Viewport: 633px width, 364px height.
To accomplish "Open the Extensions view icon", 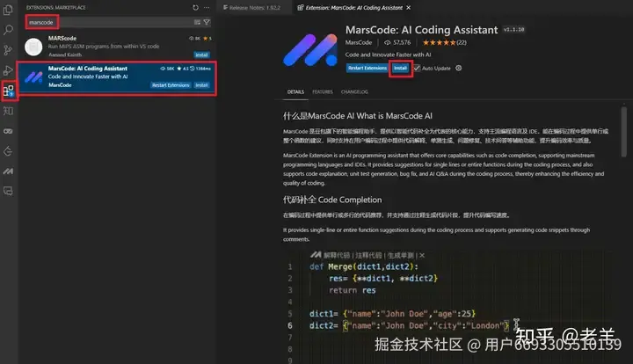I will click(x=9, y=91).
